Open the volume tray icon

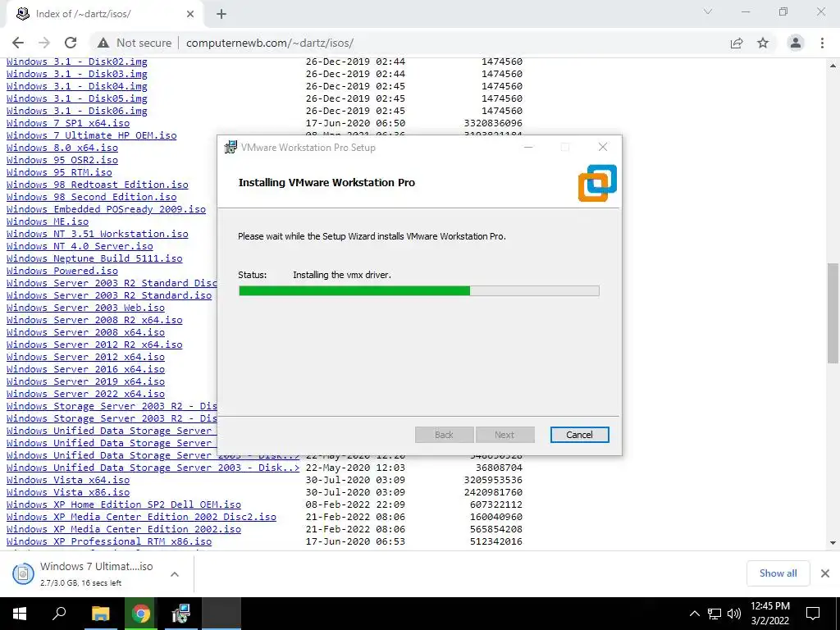click(x=734, y=614)
